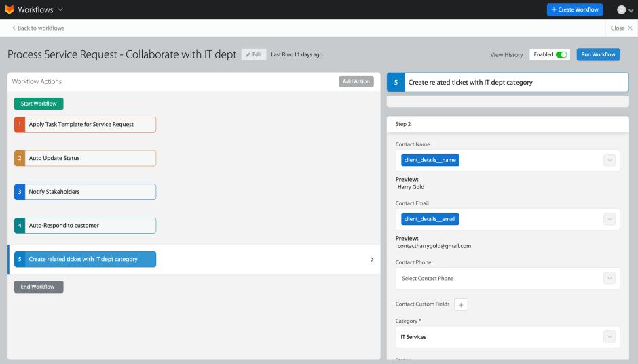Viewport: 638px width, 364px height.
Task: Click the number 5 badge in detail header
Action: 396,82
